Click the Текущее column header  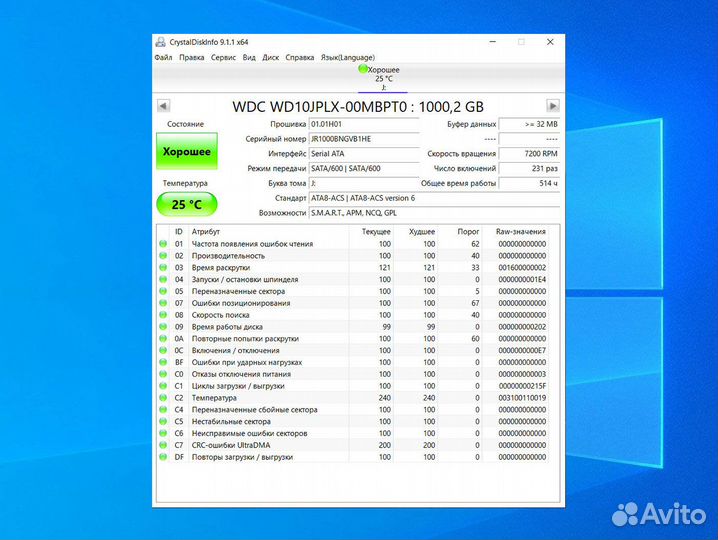point(371,232)
